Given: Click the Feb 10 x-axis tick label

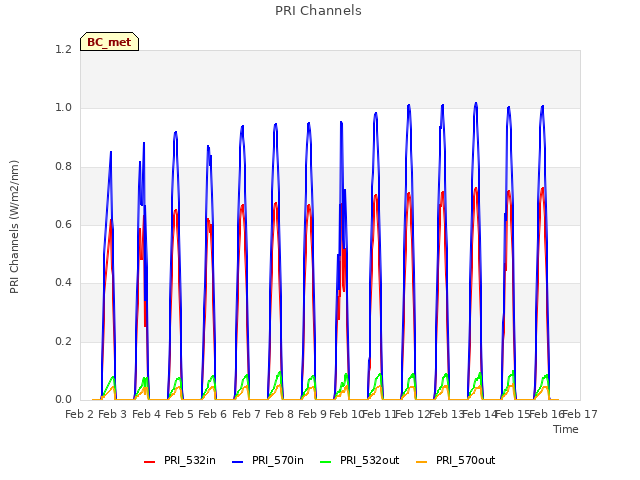Looking at the screenshot, I should tap(347, 414).
